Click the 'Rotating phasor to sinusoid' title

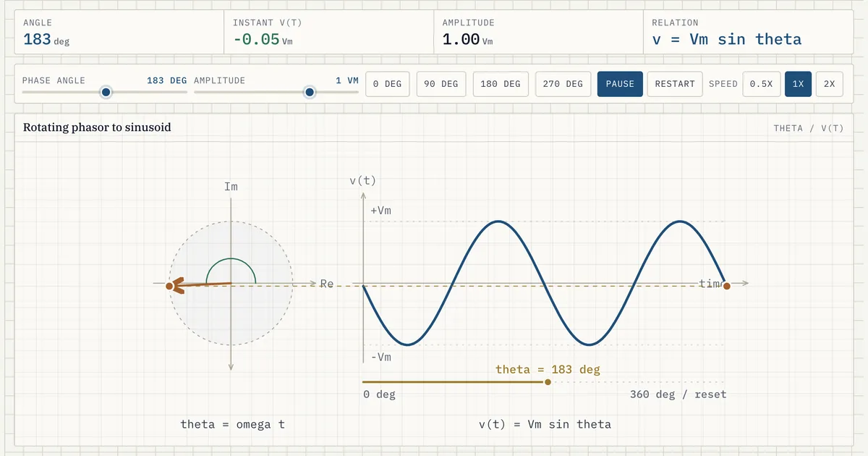click(x=97, y=127)
